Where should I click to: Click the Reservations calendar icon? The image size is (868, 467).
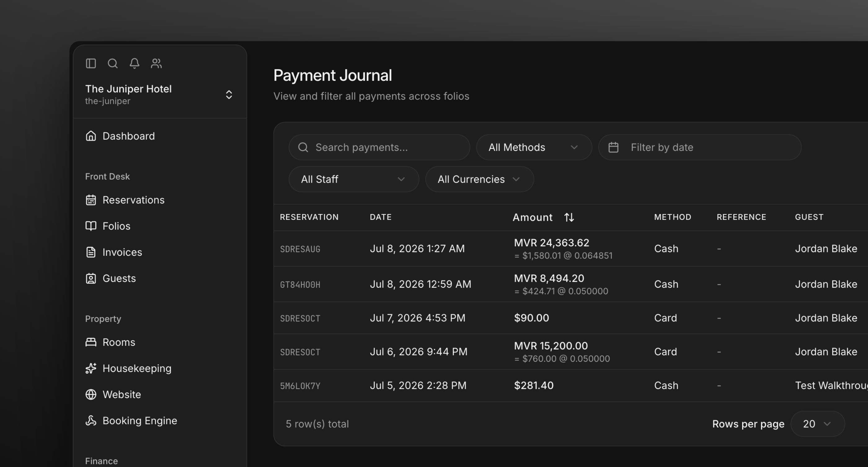pyautogui.click(x=91, y=200)
